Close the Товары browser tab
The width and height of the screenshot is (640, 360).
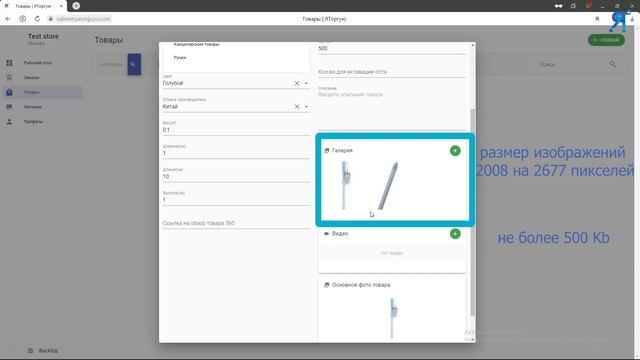point(61,6)
